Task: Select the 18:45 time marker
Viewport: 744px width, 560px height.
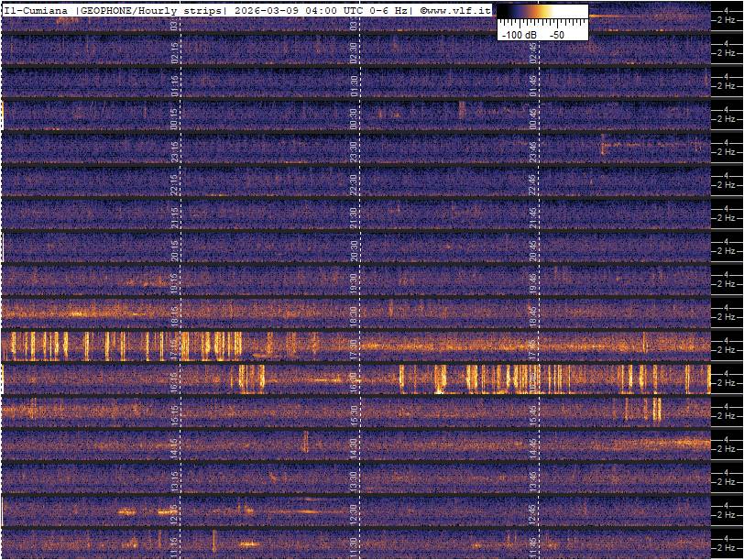Action: [533, 315]
